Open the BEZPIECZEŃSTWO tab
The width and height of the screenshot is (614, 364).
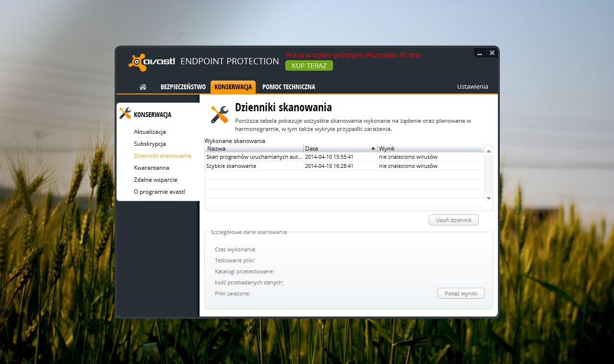click(x=183, y=87)
